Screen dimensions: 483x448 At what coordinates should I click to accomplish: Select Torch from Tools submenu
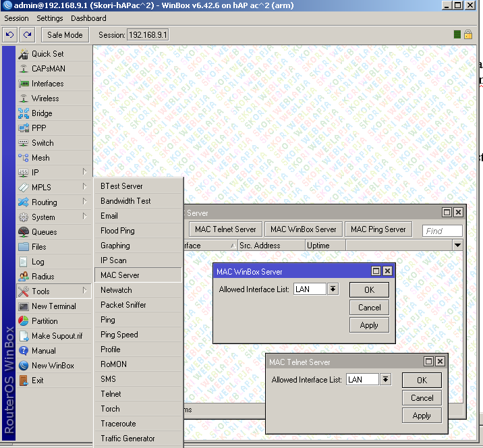point(111,409)
